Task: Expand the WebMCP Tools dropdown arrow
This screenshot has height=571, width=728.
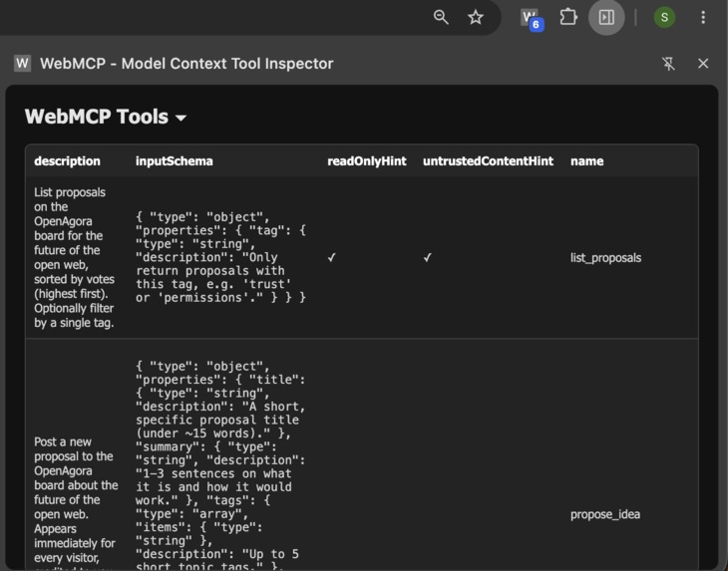Action: point(182,118)
